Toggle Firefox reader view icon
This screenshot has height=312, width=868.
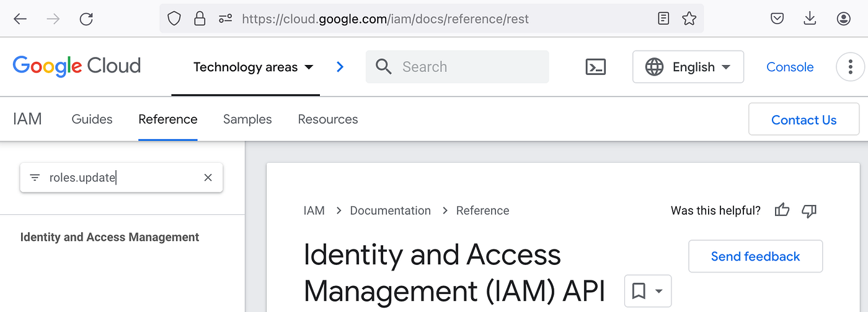click(x=663, y=19)
